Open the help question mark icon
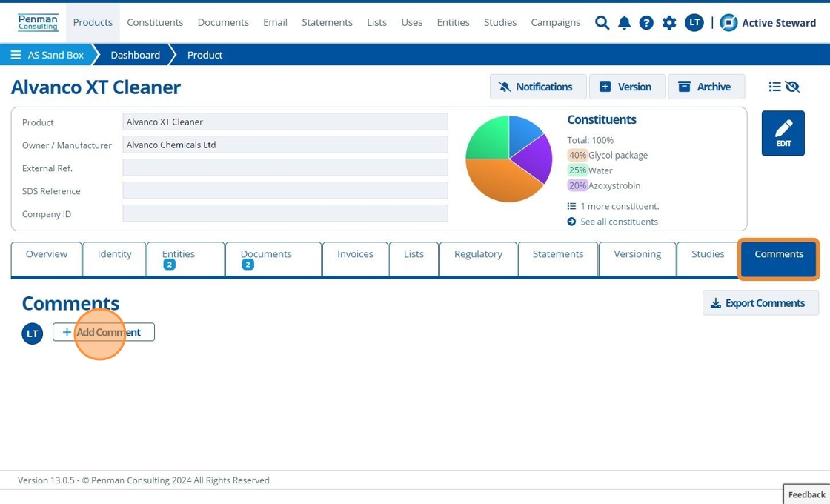The height and width of the screenshot is (504, 830). tap(645, 23)
